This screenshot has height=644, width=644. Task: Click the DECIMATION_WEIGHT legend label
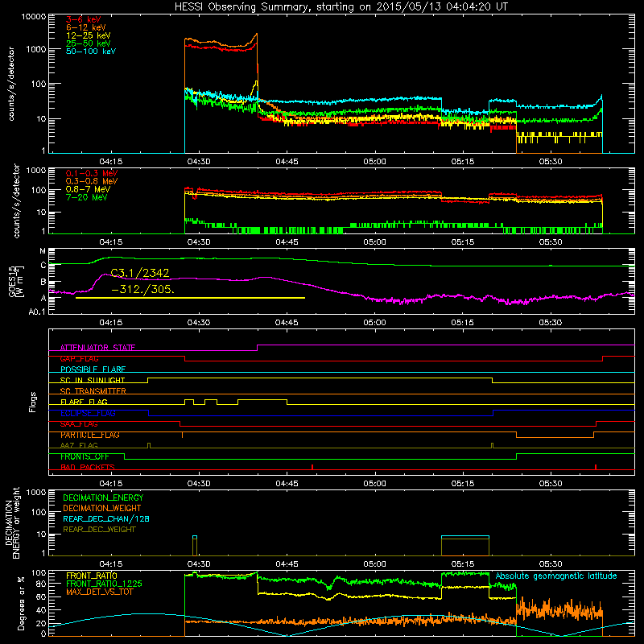102,508
